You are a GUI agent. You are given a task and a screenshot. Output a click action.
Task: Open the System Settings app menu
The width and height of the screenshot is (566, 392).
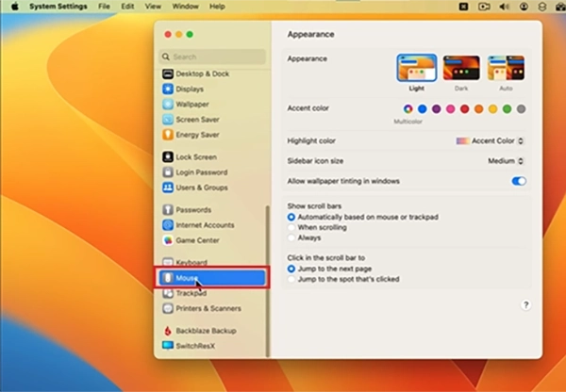pyautogui.click(x=58, y=7)
